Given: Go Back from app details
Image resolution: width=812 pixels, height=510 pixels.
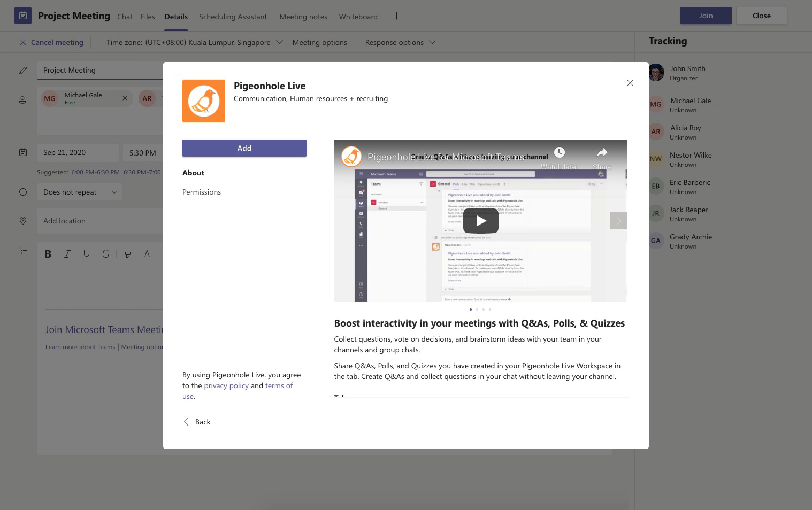Looking at the screenshot, I should [197, 422].
